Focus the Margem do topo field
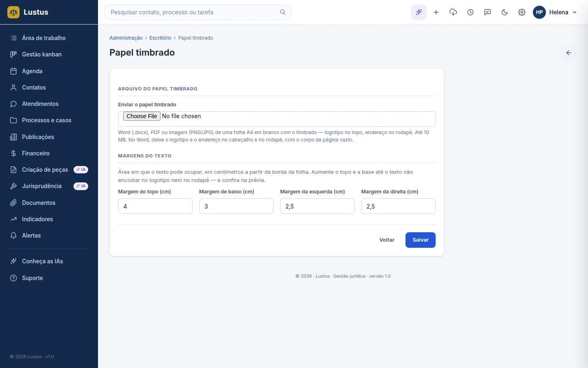 click(x=155, y=206)
